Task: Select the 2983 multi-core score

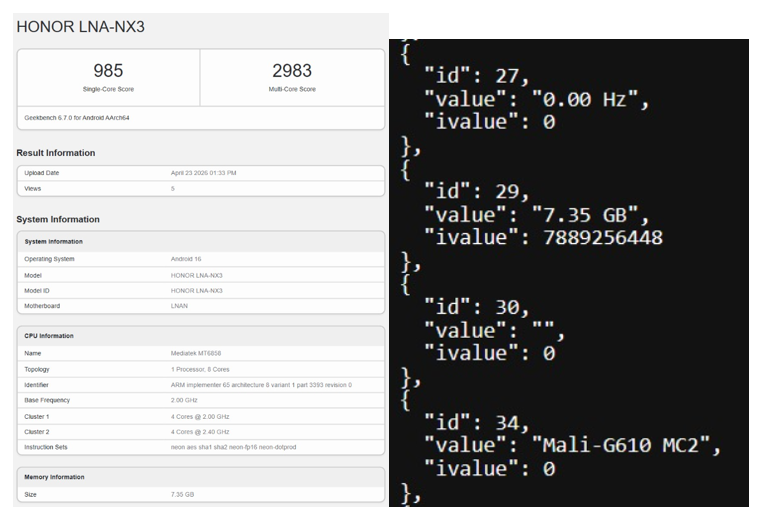Action: pyautogui.click(x=292, y=71)
